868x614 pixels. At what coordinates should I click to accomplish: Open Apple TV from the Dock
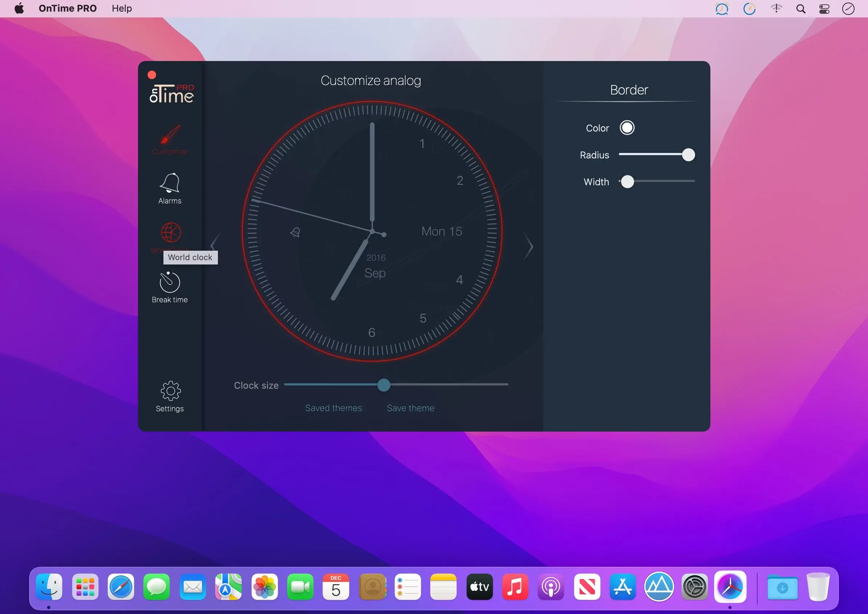(479, 587)
